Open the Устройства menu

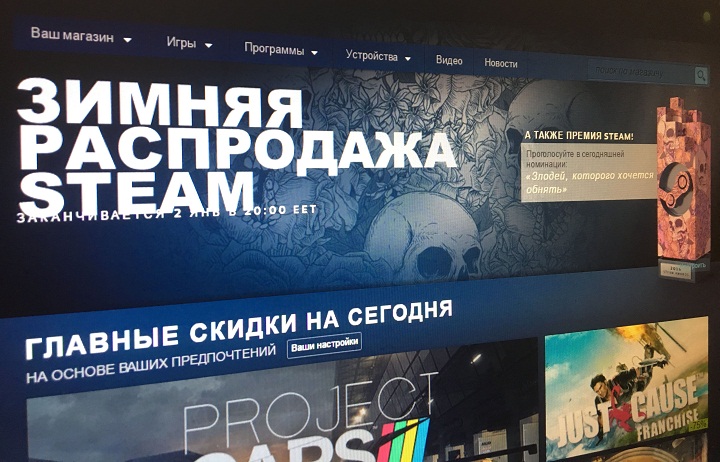(x=371, y=56)
